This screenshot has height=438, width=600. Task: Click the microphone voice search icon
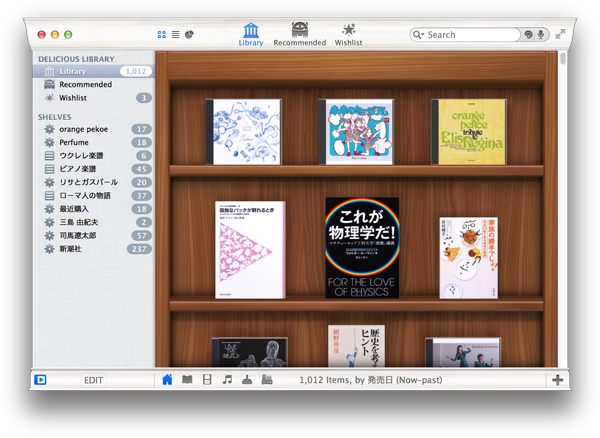pos(541,35)
